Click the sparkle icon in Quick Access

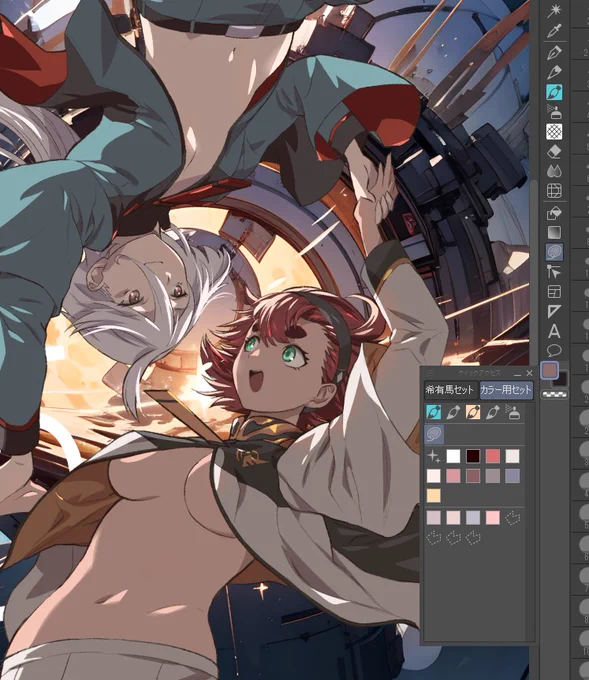coord(433,456)
